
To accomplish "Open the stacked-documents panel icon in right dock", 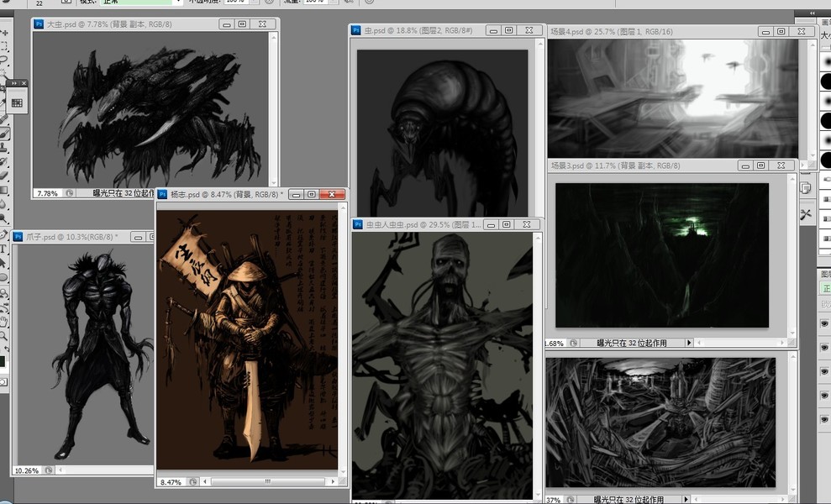I will [806, 187].
